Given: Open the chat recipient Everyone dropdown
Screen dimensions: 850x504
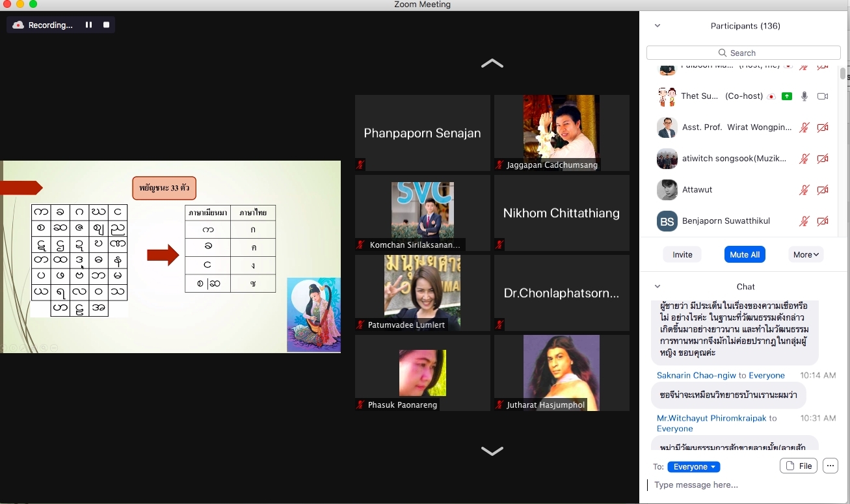Looking at the screenshot, I should pyautogui.click(x=693, y=467).
